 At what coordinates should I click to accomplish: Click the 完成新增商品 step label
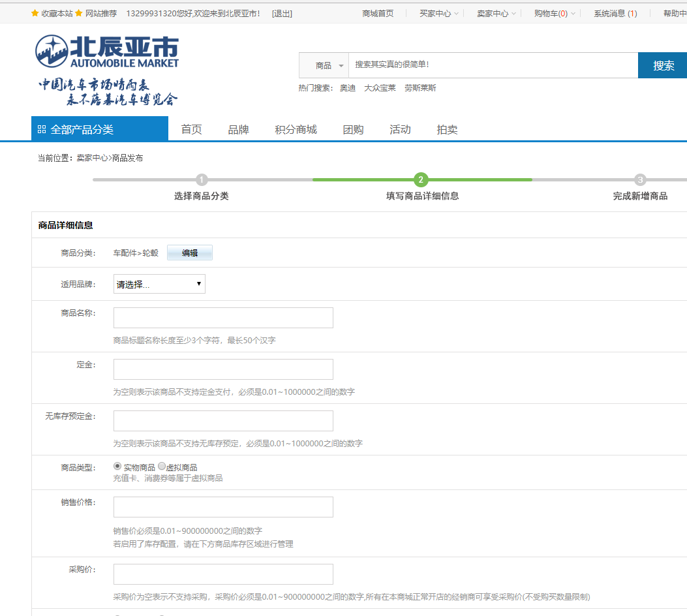pos(640,196)
